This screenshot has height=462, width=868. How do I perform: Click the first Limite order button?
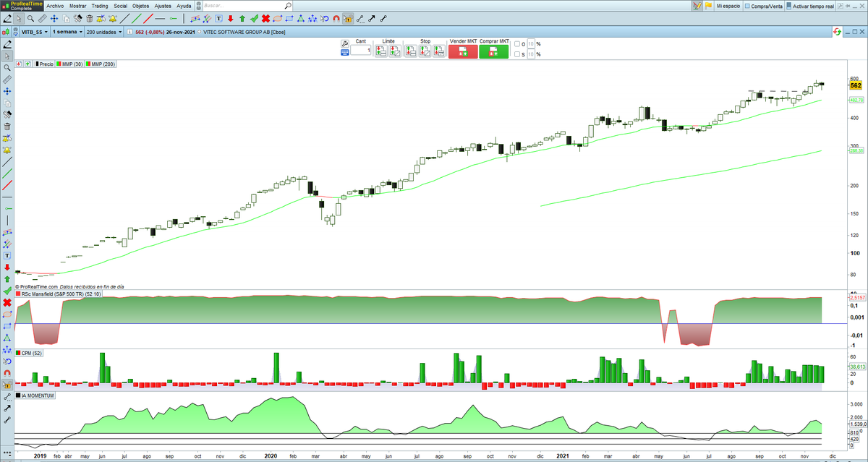click(x=383, y=51)
